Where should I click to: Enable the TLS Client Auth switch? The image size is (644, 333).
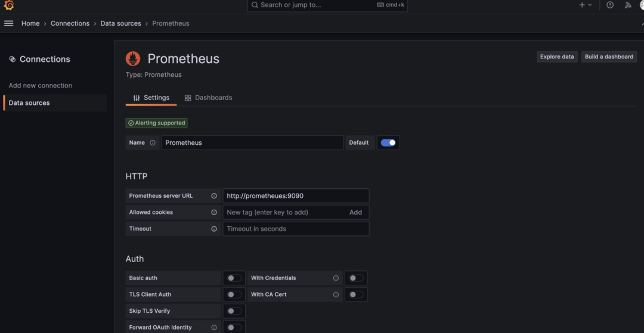(234, 294)
